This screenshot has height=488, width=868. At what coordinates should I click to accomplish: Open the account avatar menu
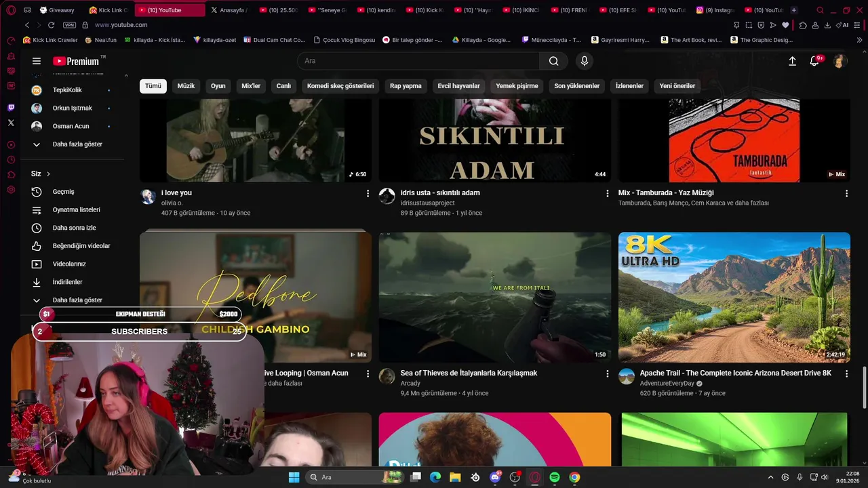(x=840, y=61)
